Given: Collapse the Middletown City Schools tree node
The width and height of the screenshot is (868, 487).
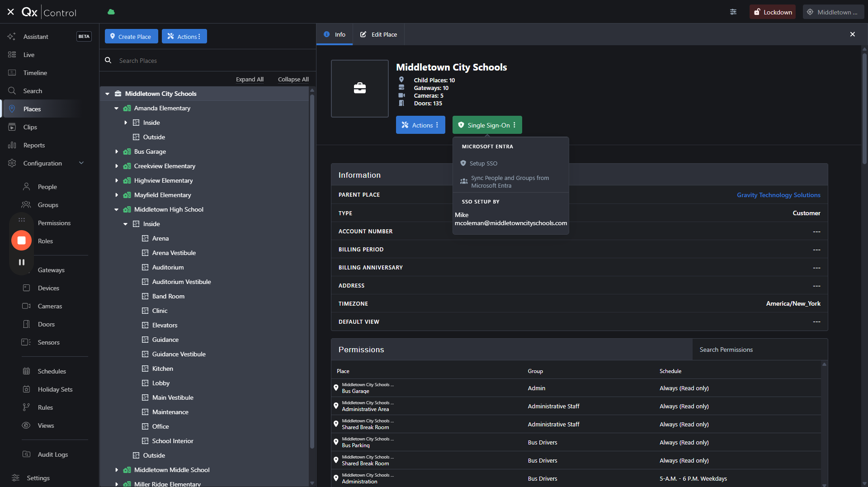Looking at the screenshot, I should tap(108, 94).
